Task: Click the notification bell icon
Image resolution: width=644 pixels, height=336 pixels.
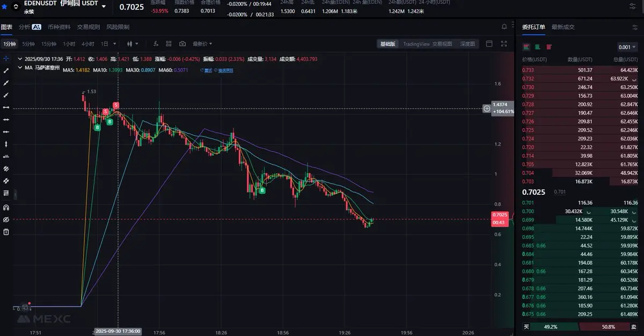Action: pos(504,27)
